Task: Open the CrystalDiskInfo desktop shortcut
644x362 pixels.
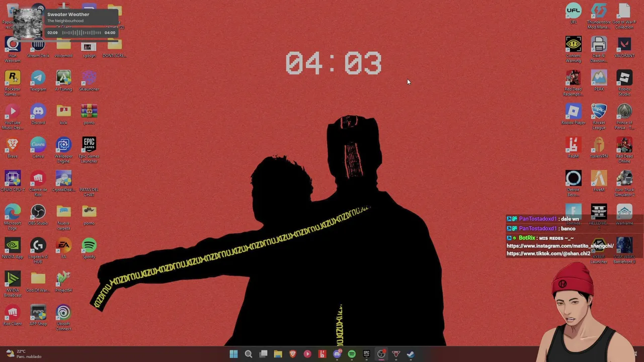Action: 63,182
